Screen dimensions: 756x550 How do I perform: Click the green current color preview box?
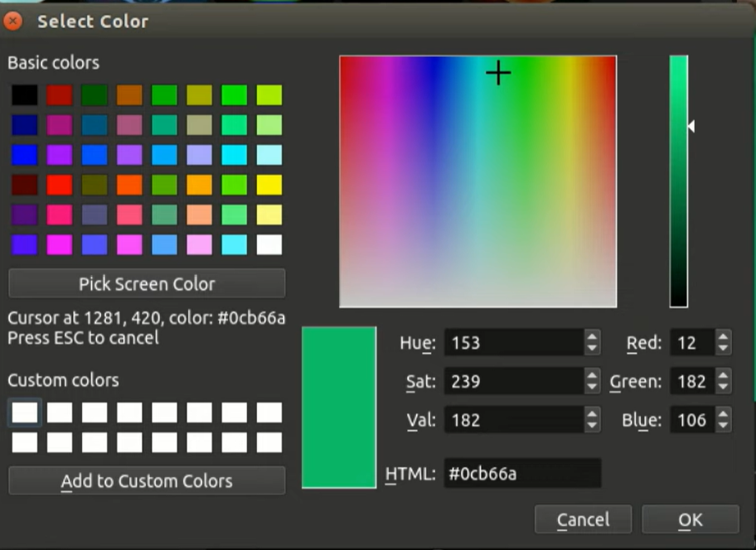coord(338,407)
